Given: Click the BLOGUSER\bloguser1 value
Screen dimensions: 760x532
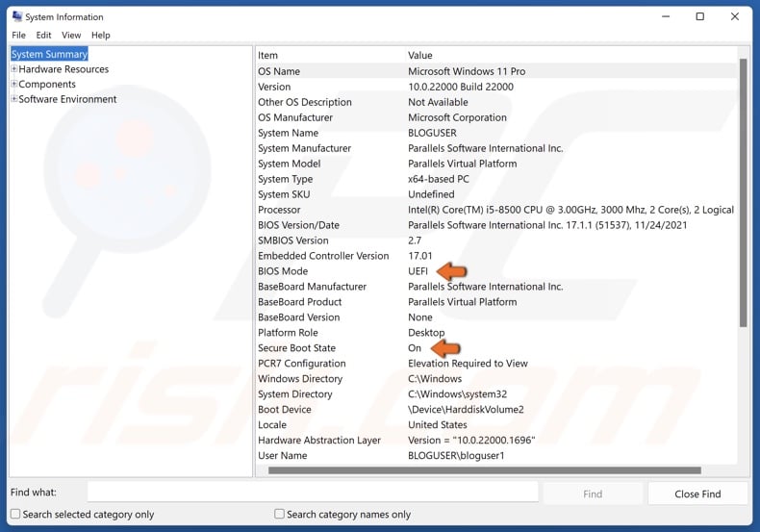Looking at the screenshot, I should coord(456,455).
